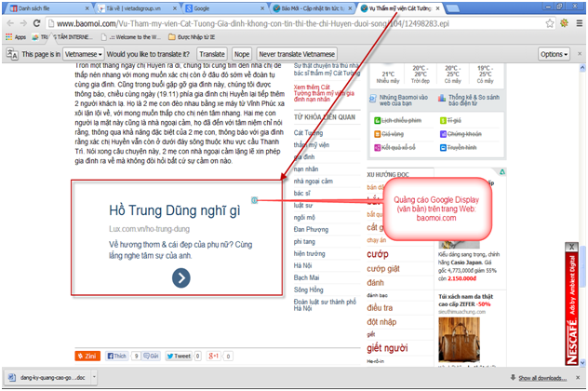
Task: Open Kết quả xổ số widget link
Action: [394, 147]
